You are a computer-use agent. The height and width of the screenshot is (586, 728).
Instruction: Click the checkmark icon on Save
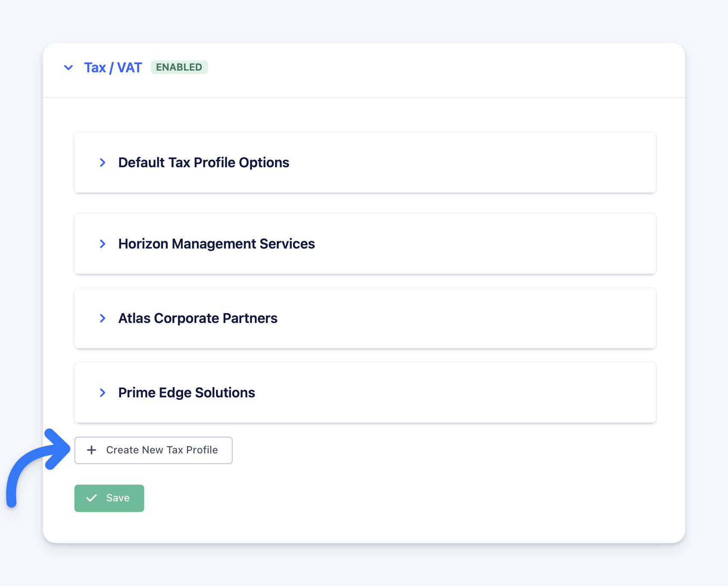tap(92, 498)
